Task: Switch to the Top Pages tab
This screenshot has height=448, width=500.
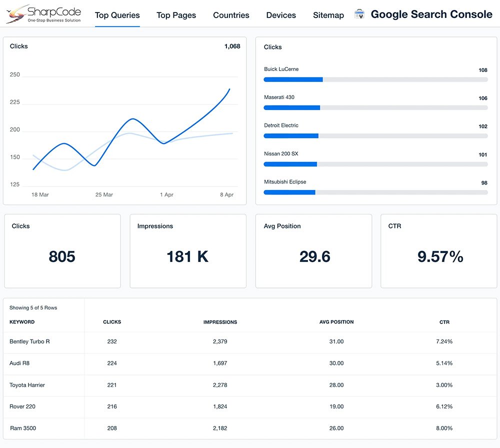Action: [176, 15]
